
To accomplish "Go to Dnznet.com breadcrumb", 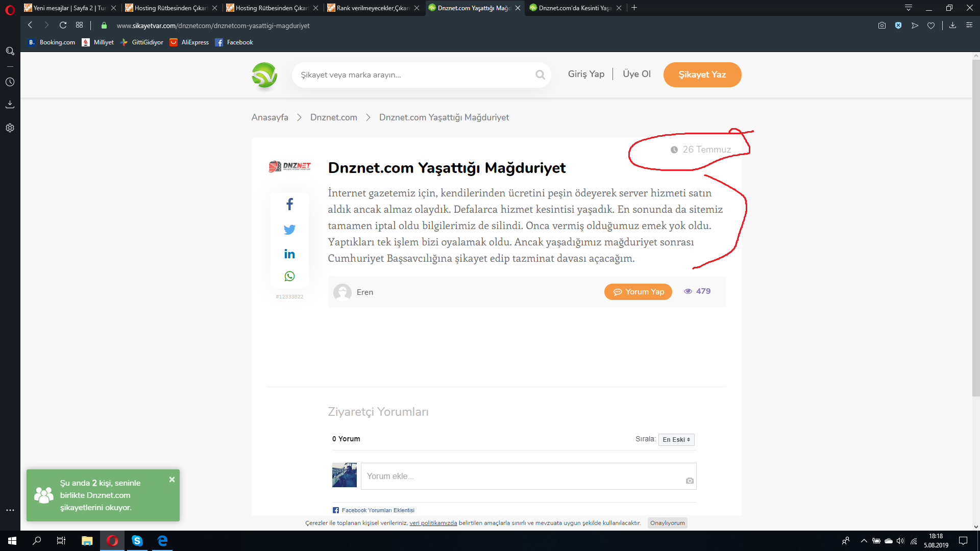I will [x=334, y=117].
